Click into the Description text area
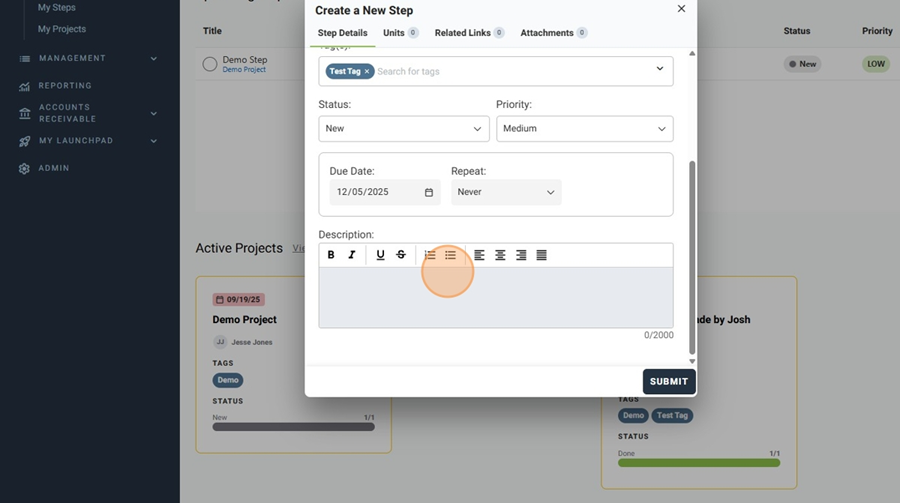 tap(496, 297)
